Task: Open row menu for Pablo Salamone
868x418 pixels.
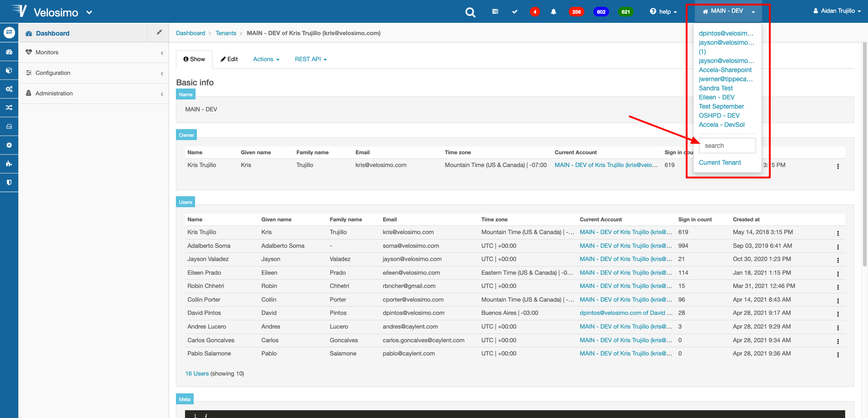Action: 838,355
